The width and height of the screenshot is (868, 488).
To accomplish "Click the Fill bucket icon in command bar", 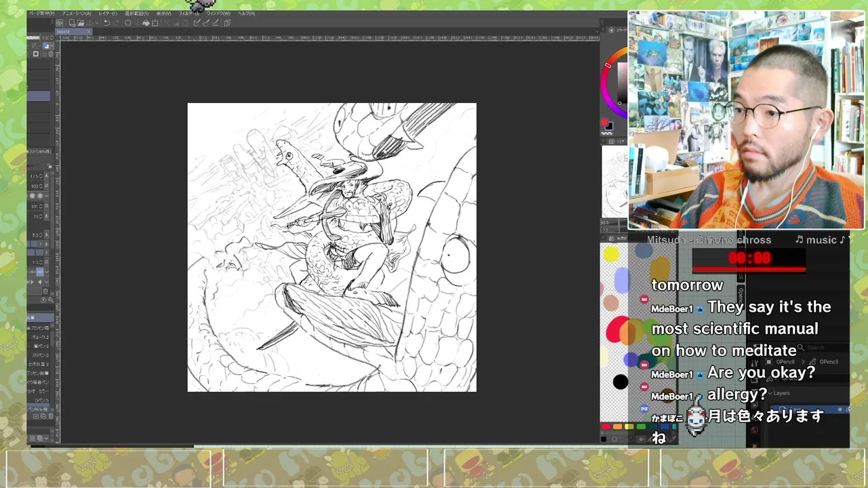I will tap(146, 23).
